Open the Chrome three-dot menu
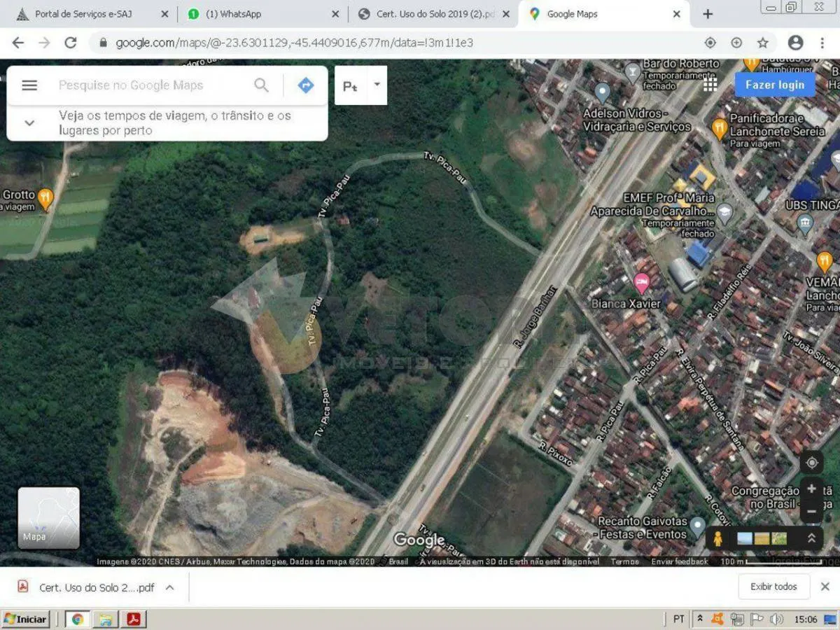Image resolution: width=840 pixels, height=630 pixels. (x=823, y=43)
